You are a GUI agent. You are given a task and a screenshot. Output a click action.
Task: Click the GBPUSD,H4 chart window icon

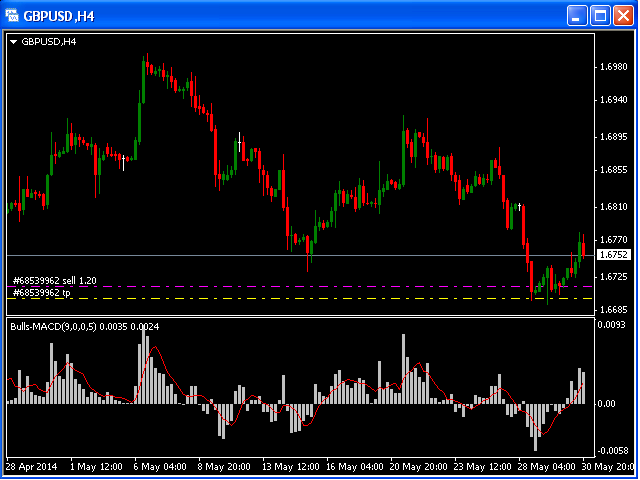(11, 16)
